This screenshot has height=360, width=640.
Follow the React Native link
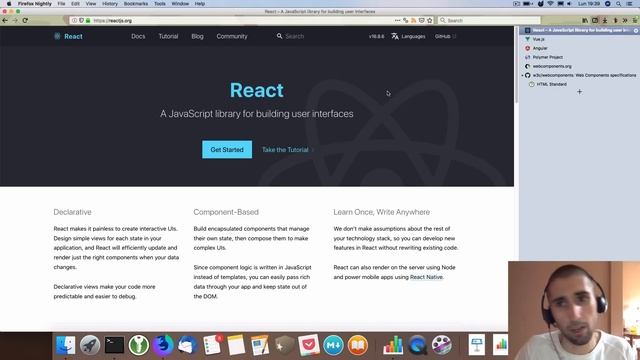pos(426,277)
